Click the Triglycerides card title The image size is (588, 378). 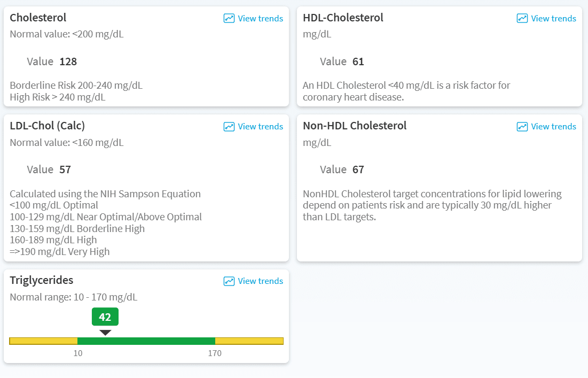pos(42,280)
